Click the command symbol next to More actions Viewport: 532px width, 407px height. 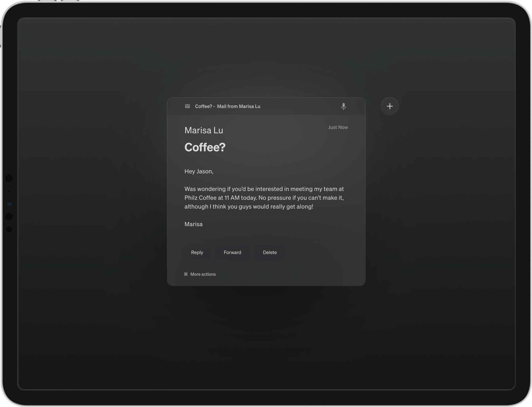(x=186, y=274)
